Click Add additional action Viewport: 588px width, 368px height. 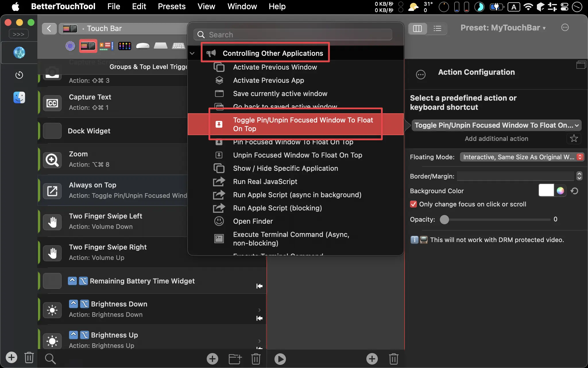pyautogui.click(x=496, y=139)
